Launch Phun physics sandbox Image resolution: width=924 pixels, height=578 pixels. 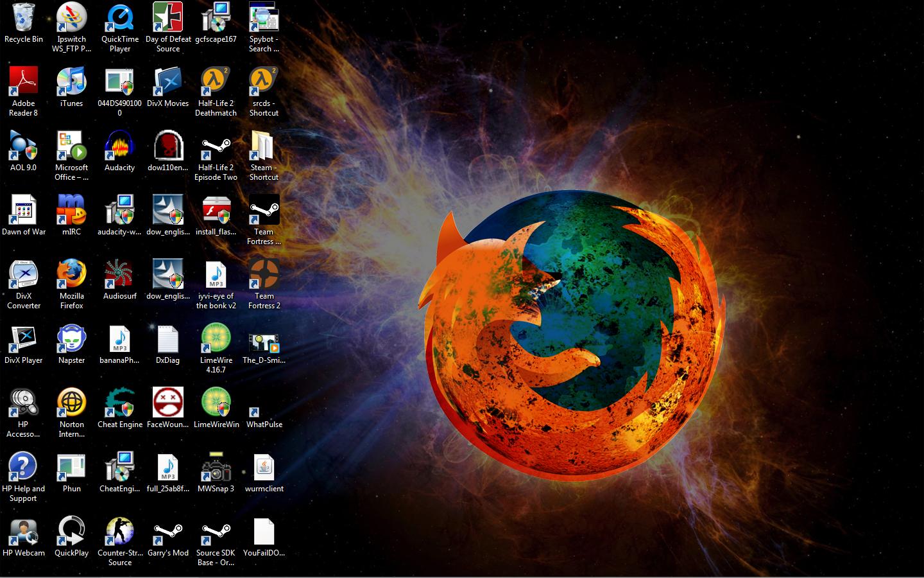click(71, 469)
